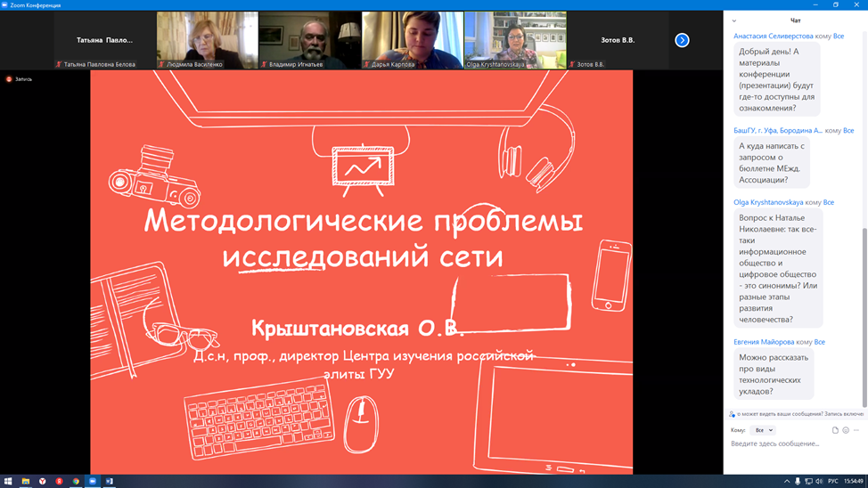Open the recipient dropdown set to 'Все'
Image resolution: width=868 pixels, height=488 pixels.
pyautogui.click(x=764, y=430)
